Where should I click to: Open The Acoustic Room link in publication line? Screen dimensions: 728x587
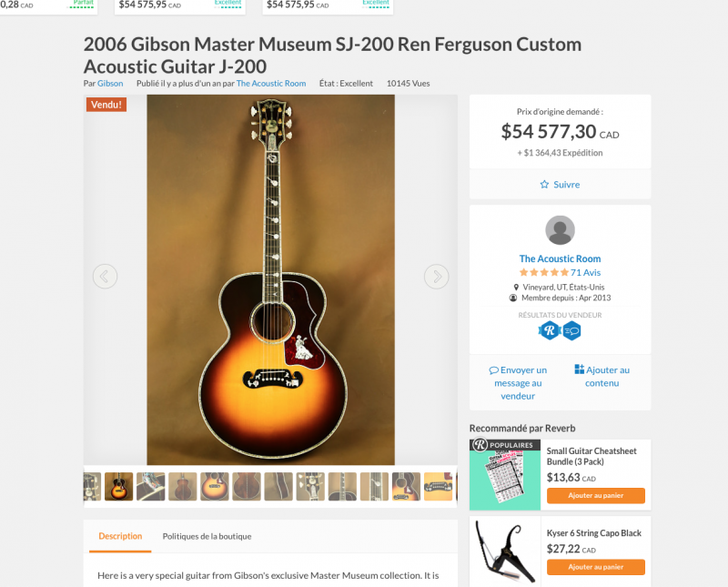[x=271, y=84]
